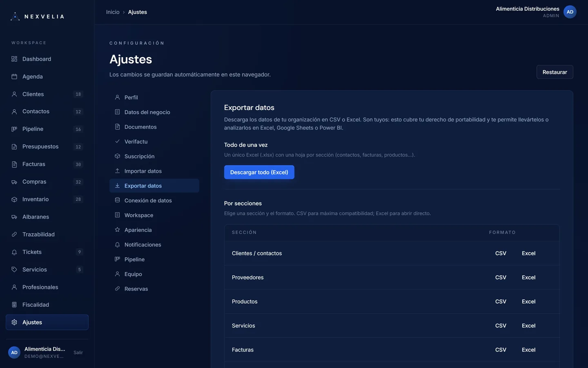Click the Agenda calendar icon
This screenshot has width=588, height=368.
(x=14, y=76)
